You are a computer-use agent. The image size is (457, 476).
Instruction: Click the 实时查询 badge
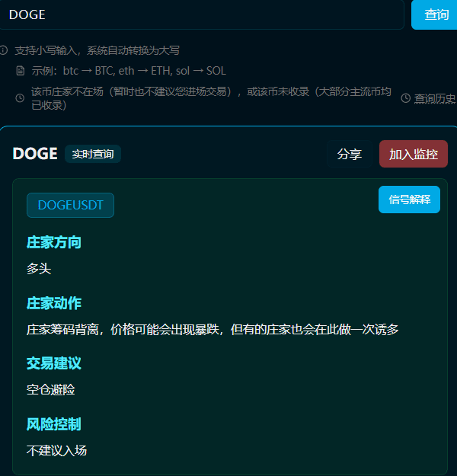[x=93, y=154]
